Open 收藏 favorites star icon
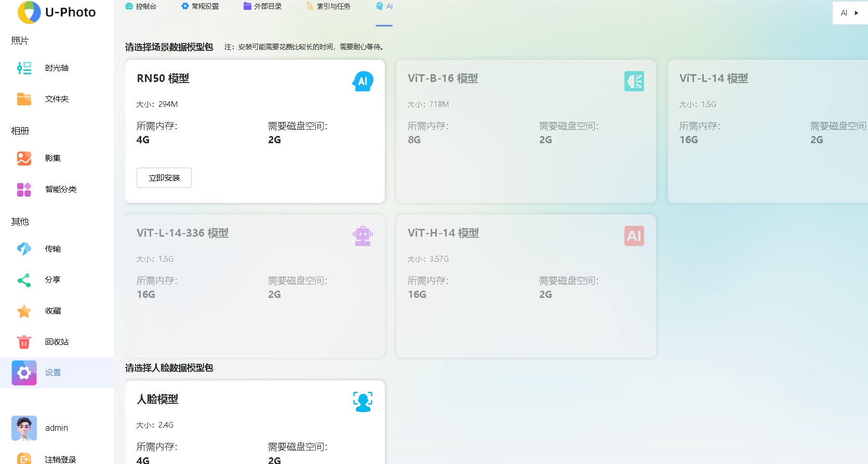The width and height of the screenshot is (868, 464). tap(24, 311)
